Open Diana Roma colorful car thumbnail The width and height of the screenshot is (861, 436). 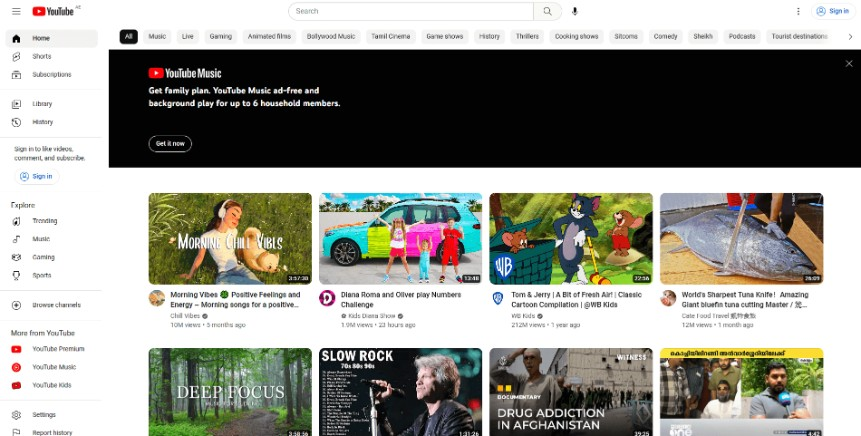point(401,238)
